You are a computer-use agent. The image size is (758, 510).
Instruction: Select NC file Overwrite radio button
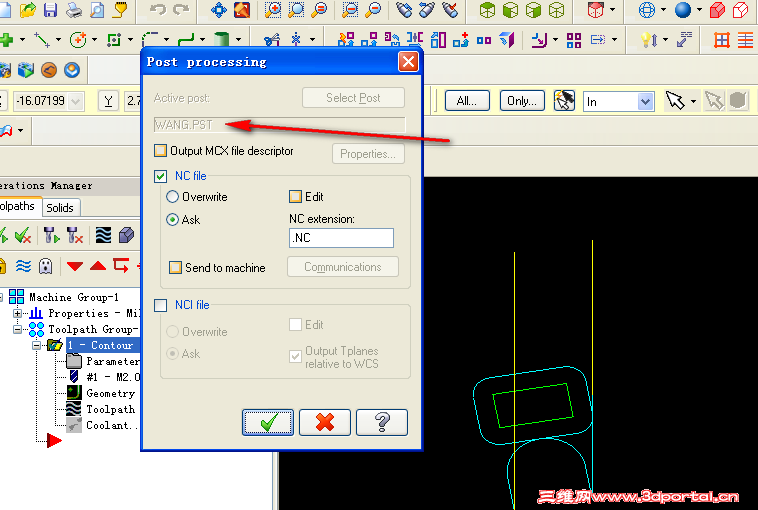click(x=172, y=197)
